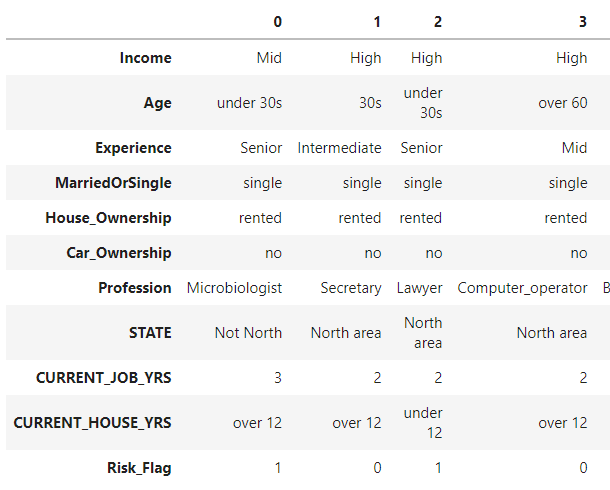610x490 pixels.
Task: Click the Risk_Flag row header
Action: point(139,468)
